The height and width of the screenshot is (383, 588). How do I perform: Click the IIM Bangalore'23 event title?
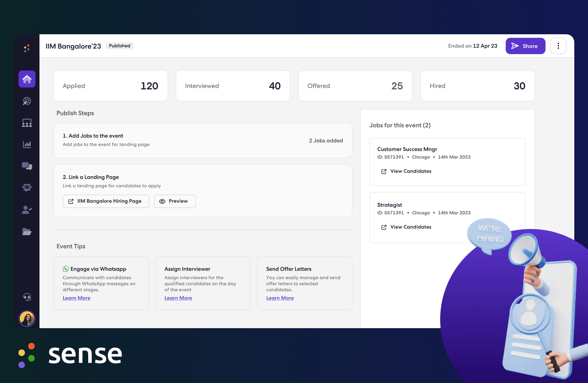(73, 46)
